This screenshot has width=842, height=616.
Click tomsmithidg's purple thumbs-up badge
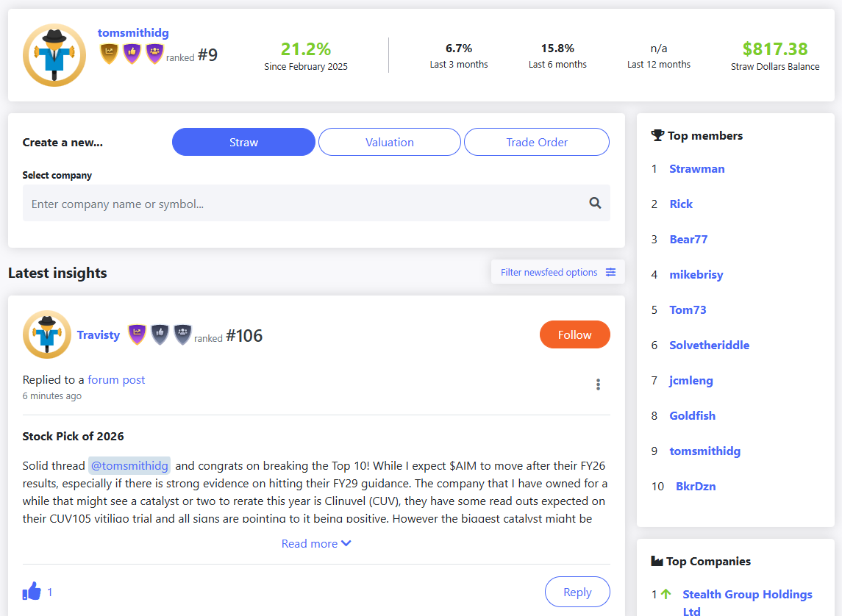(x=132, y=54)
